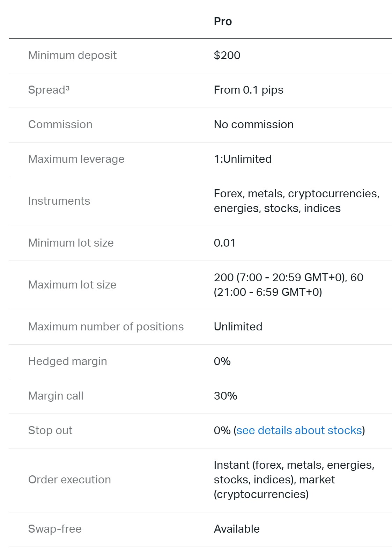Image resolution: width=392 pixels, height=548 pixels.
Task: Select the From 0.1 pips value
Action: 249,90
